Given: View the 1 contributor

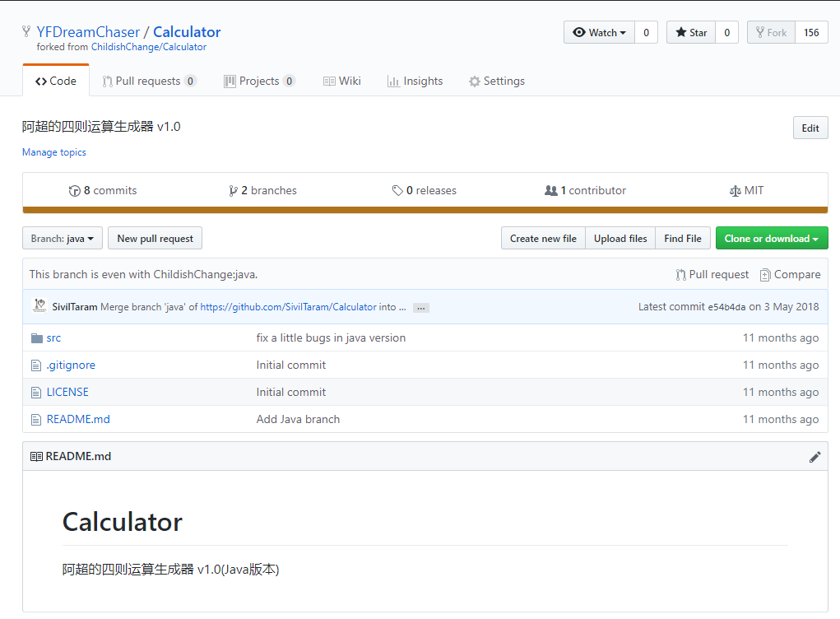Looking at the screenshot, I should [585, 191].
